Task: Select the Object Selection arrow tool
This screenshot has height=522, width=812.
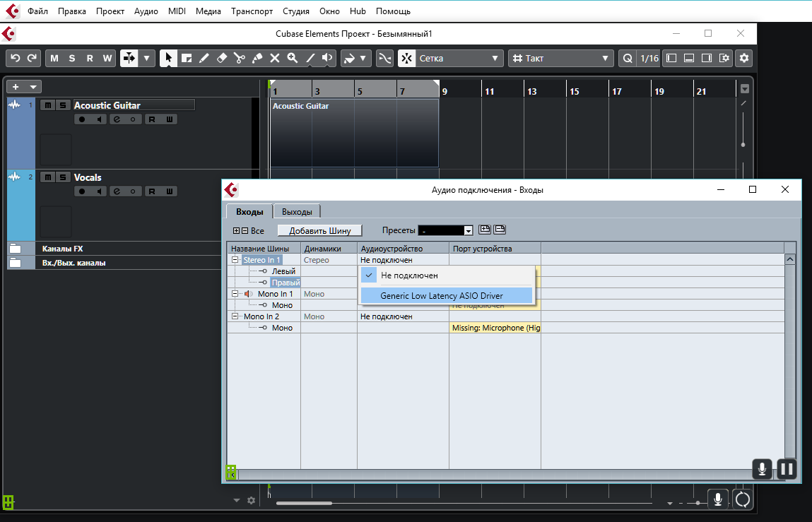Action: click(x=168, y=58)
